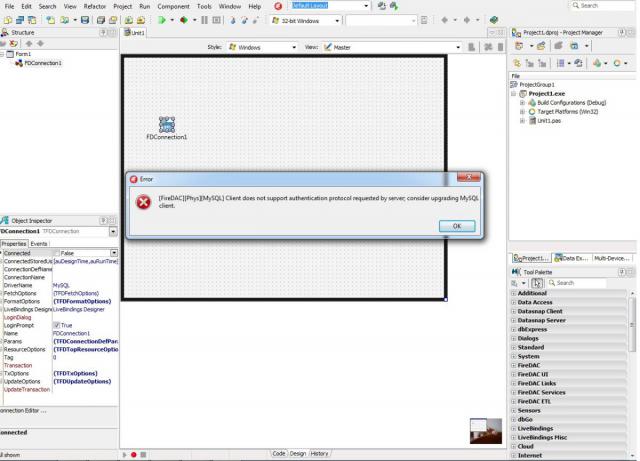Expand the FireDAC category in Tool Palette
Image resolution: width=640 pixels, height=461 pixels.
point(514,365)
